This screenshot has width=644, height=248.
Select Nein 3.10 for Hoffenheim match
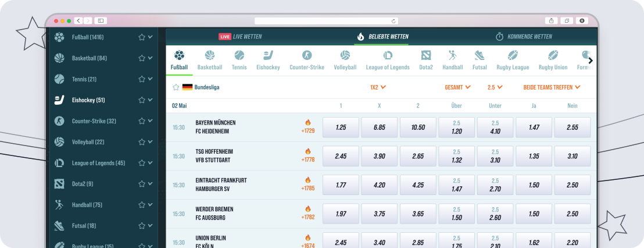[x=573, y=156]
